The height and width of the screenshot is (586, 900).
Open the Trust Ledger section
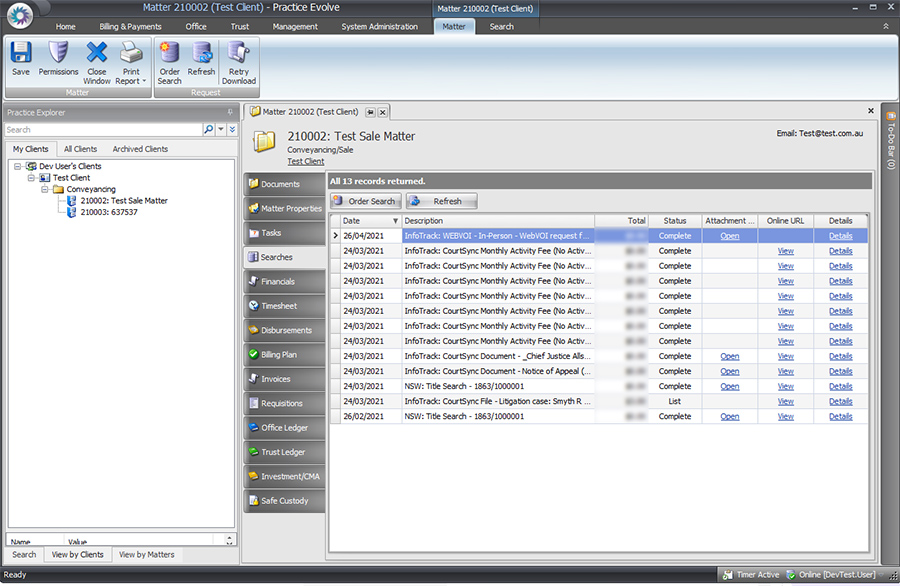pos(284,452)
